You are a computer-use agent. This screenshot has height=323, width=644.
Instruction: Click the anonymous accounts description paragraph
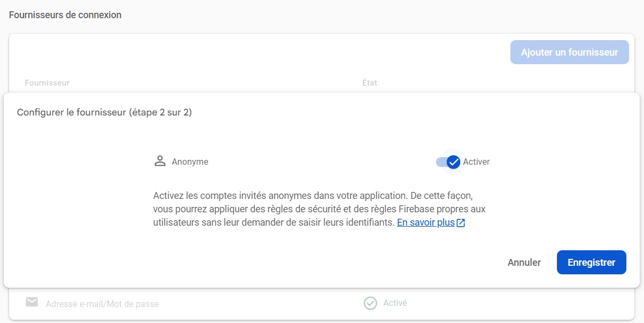tap(319, 209)
